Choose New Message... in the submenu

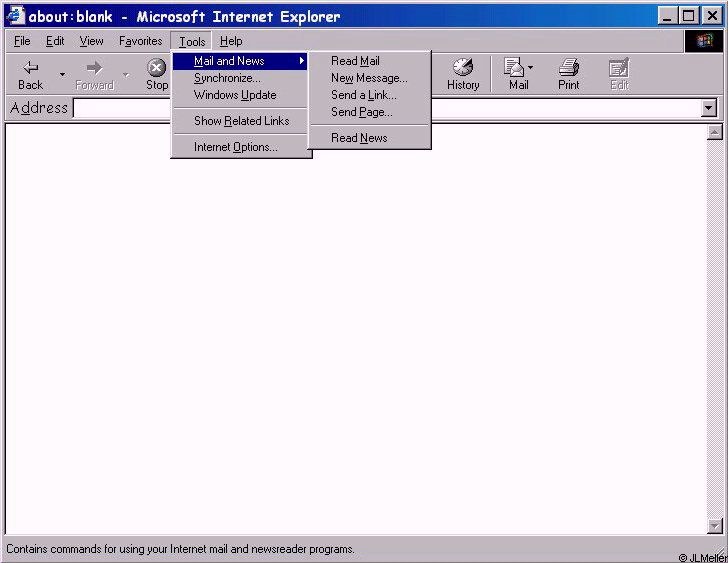click(370, 78)
